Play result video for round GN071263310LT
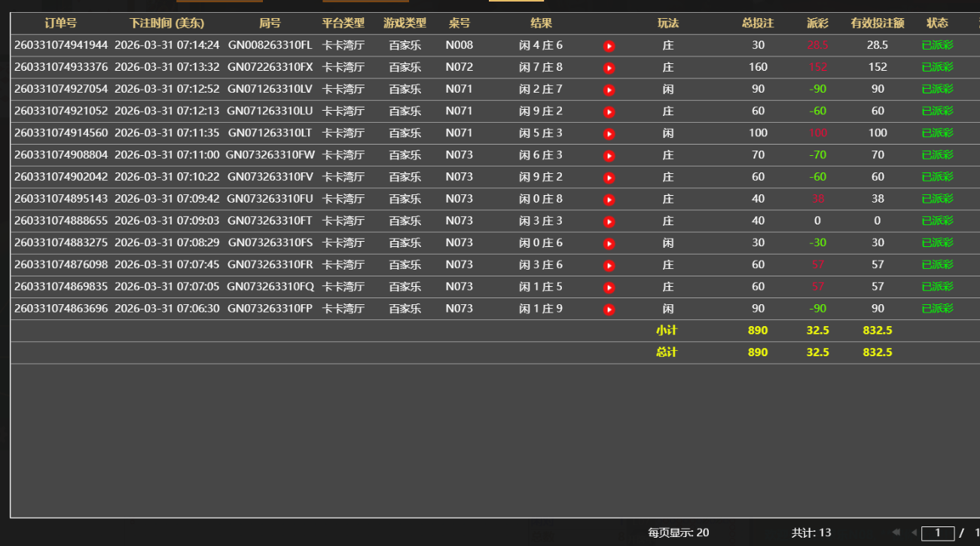980x546 pixels. 609,134
